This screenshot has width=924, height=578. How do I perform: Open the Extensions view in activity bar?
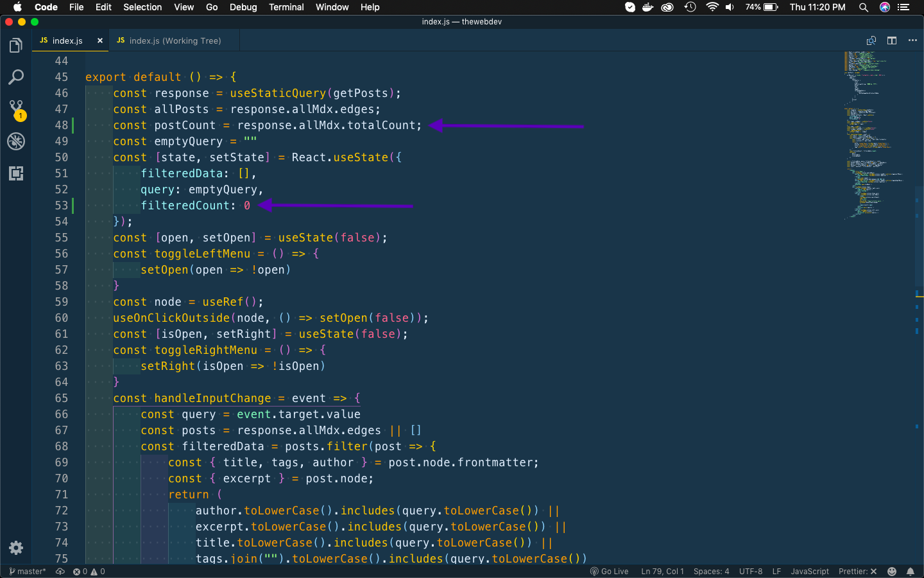pos(16,173)
